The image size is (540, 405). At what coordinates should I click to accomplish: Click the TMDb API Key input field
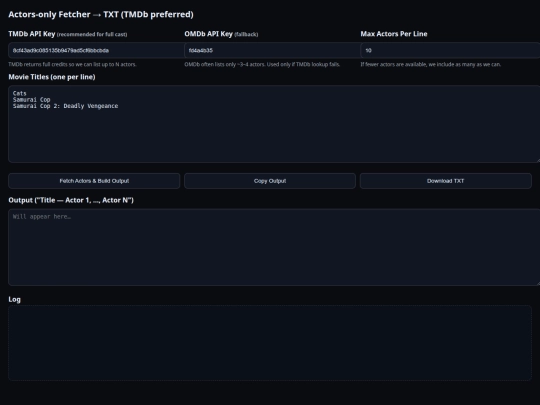click(96, 50)
